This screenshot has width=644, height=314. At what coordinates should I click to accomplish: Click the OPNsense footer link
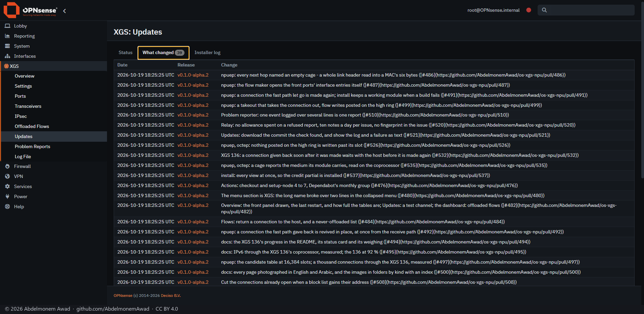[x=123, y=296]
